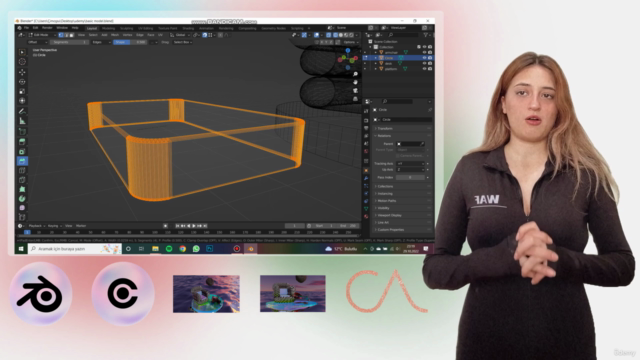This screenshot has width=640, height=360.
Task: Click the viewport zoom magnifier icon
Action: point(355,74)
